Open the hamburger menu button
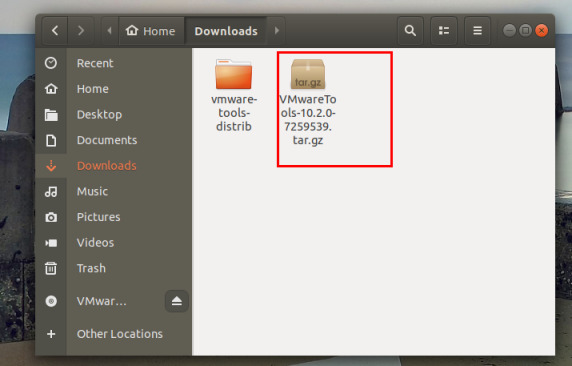This screenshot has height=366, width=572. coord(477,31)
